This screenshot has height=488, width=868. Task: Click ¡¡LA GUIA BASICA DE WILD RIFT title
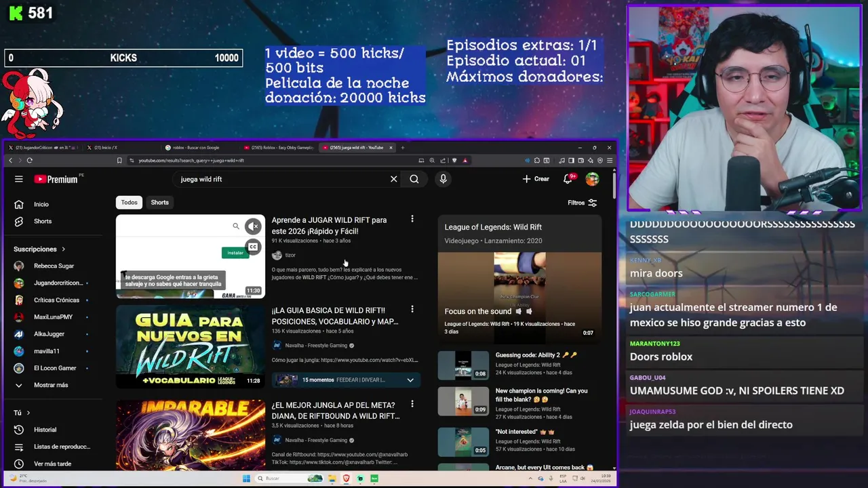(x=335, y=316)
